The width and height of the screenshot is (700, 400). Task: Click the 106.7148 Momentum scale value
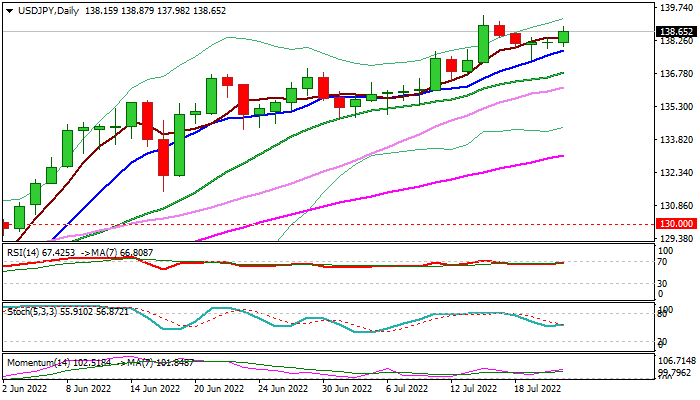(x=678, y=360)
